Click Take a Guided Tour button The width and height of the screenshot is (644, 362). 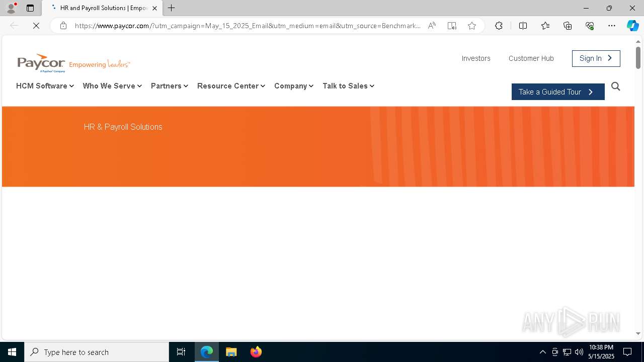pyautogui.click(x=558, y=92)
